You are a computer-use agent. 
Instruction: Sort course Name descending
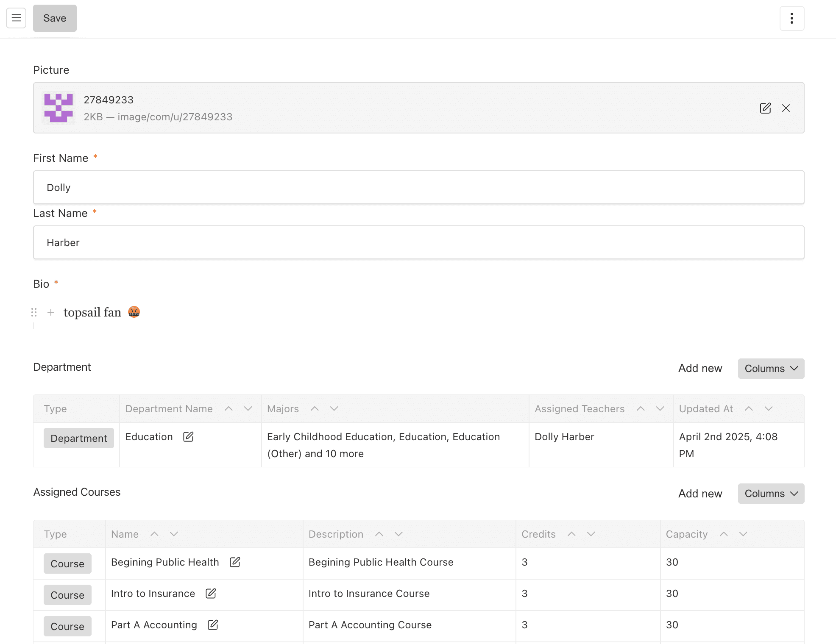pyautogui.click(x=174, y=534)
